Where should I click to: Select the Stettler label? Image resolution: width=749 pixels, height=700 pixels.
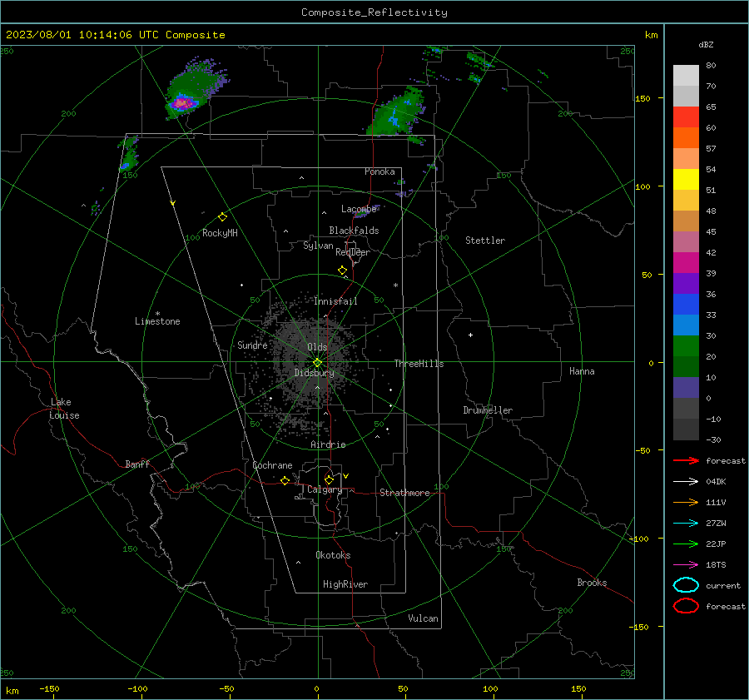pyautogui.click(x=485, y=241)
